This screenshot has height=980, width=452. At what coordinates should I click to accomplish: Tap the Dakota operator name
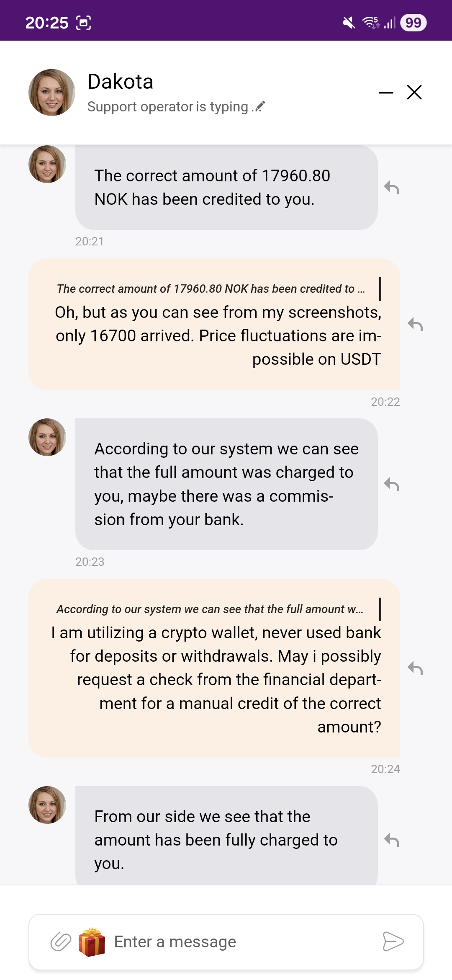coord(121,82)
